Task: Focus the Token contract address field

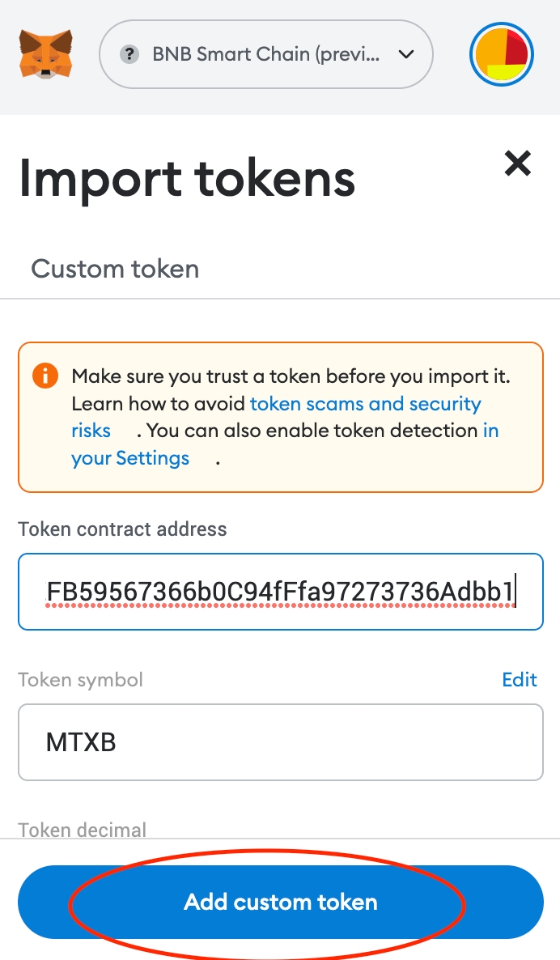Action: point(280,592)
